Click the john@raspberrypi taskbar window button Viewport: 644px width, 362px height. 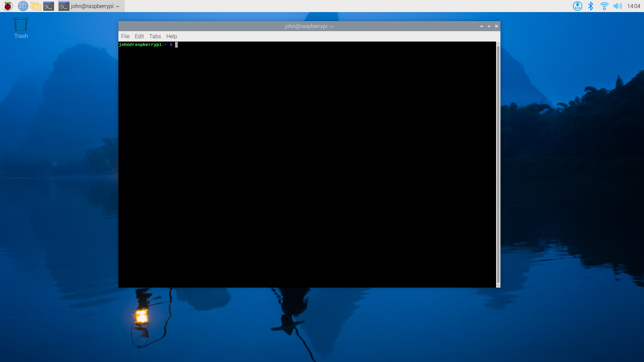(x=91, y=6)
